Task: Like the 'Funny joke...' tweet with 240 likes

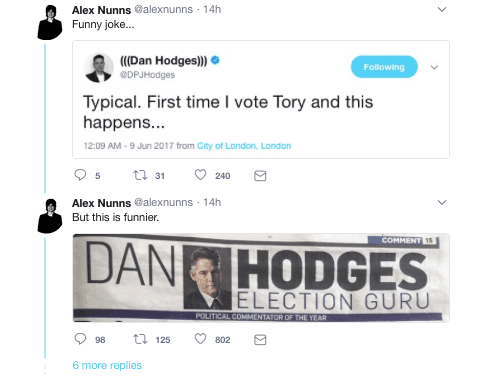Action: click(x=200, y=175)
